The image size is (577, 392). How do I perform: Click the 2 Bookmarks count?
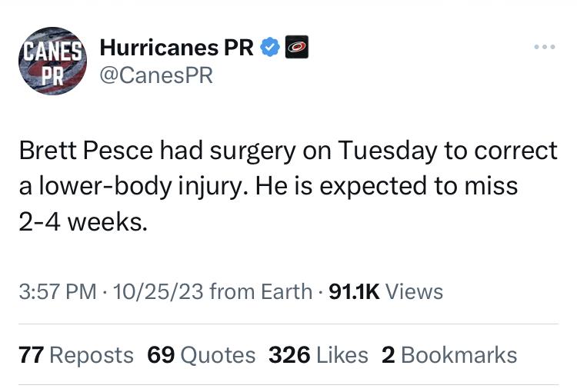449,355
